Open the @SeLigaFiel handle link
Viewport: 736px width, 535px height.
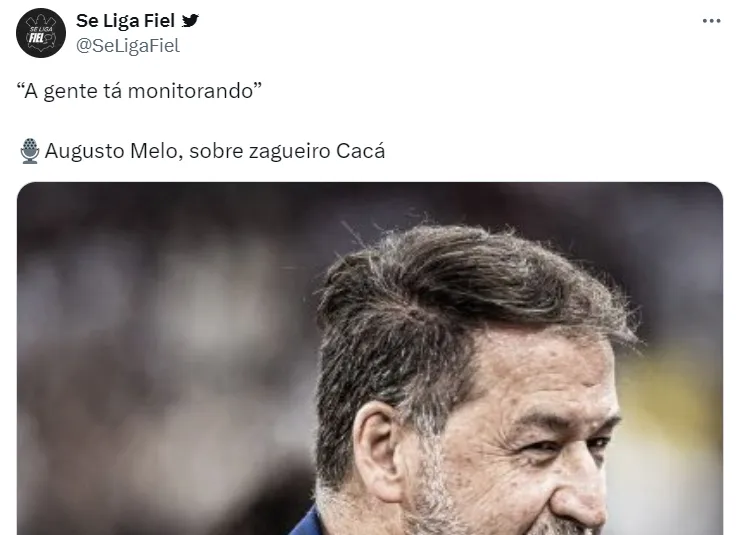(x=128, y=46)
